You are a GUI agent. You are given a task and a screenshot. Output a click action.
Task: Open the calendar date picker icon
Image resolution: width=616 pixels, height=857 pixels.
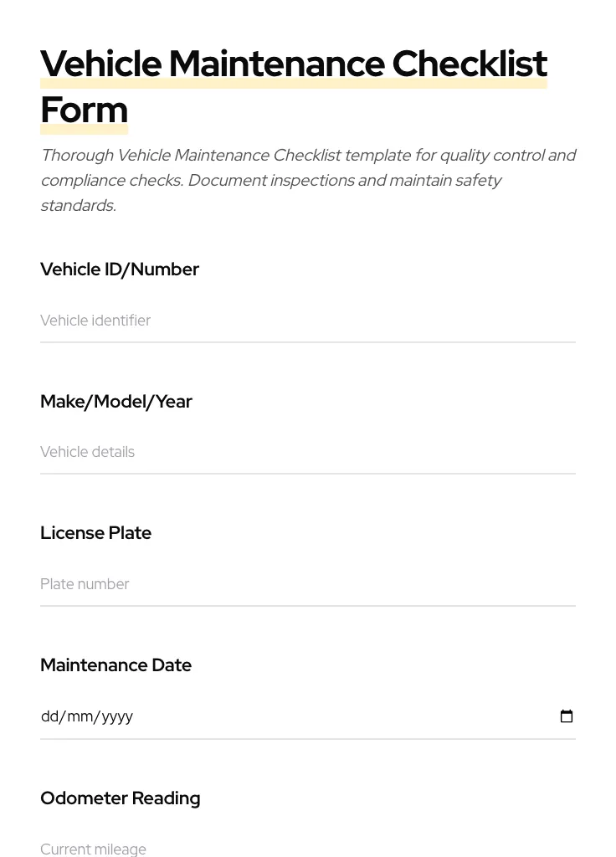[x=567, y=716]
